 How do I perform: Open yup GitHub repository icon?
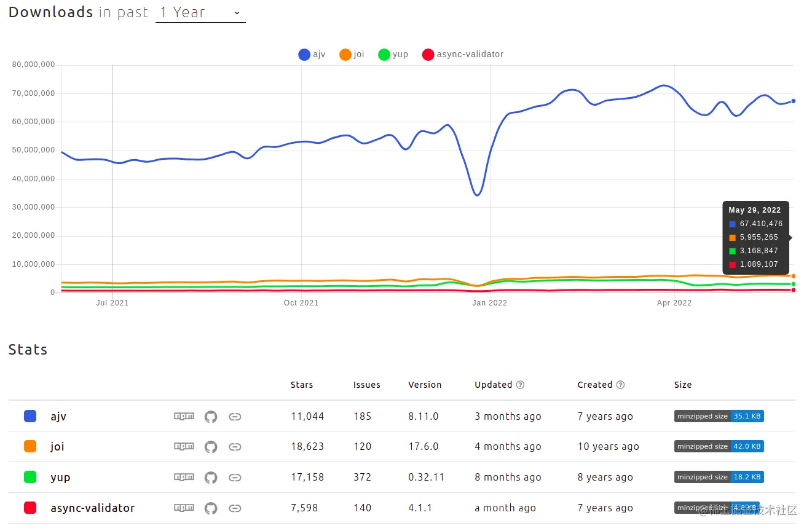click(211, 478)
